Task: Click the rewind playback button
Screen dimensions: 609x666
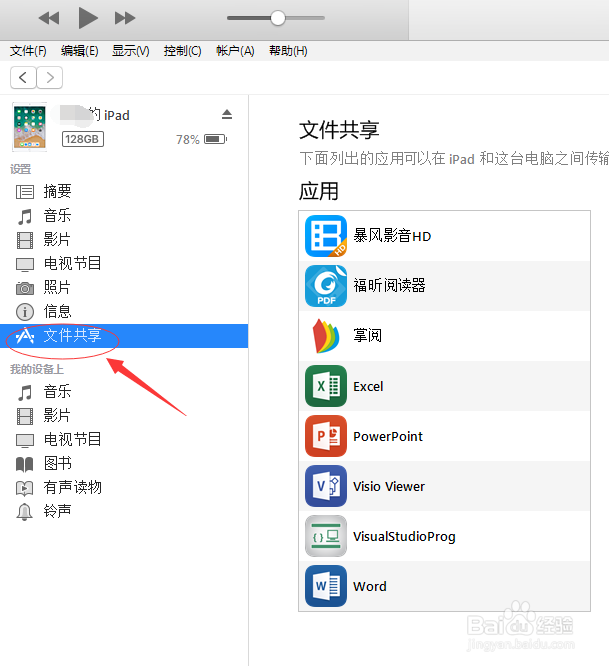Action: coord(49,18)
